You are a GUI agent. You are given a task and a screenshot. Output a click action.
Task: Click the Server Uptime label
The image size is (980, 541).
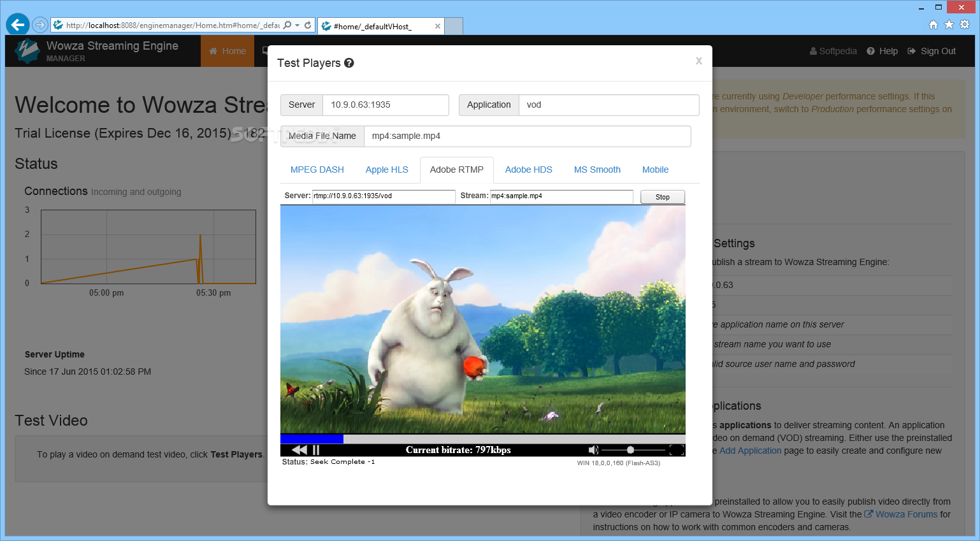(55, 354)
